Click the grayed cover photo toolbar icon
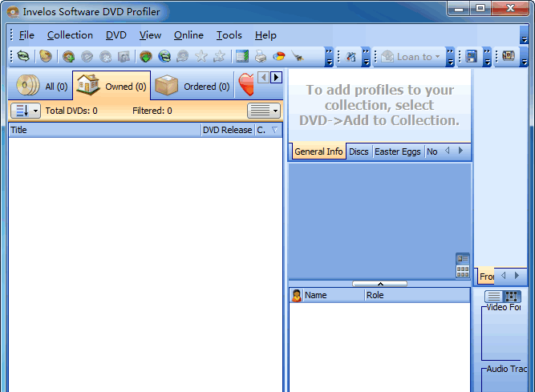Screen dimensions: 535x392 pyautogui.click(x=124, y=57)
